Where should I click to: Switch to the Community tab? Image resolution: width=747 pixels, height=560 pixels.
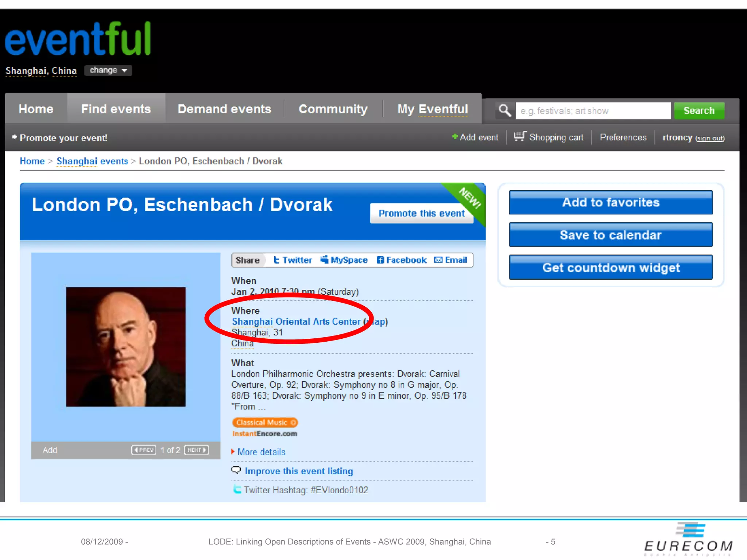click(x=333, y=109)
